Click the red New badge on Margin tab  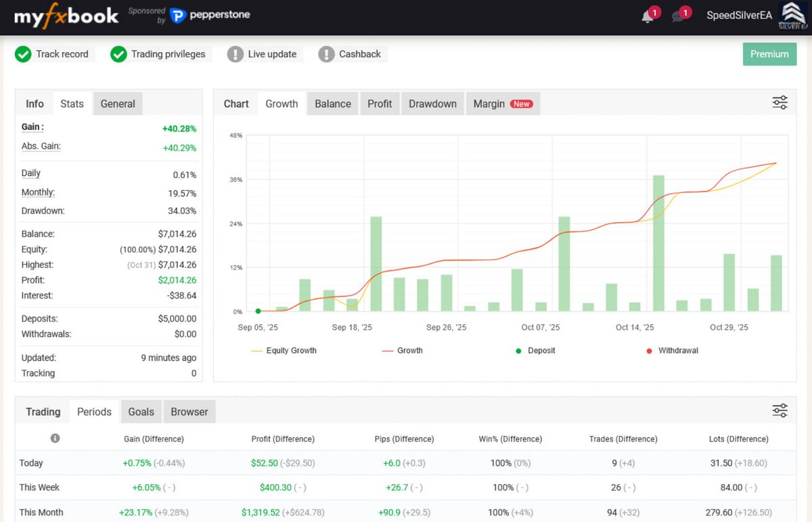coord(522,104)
